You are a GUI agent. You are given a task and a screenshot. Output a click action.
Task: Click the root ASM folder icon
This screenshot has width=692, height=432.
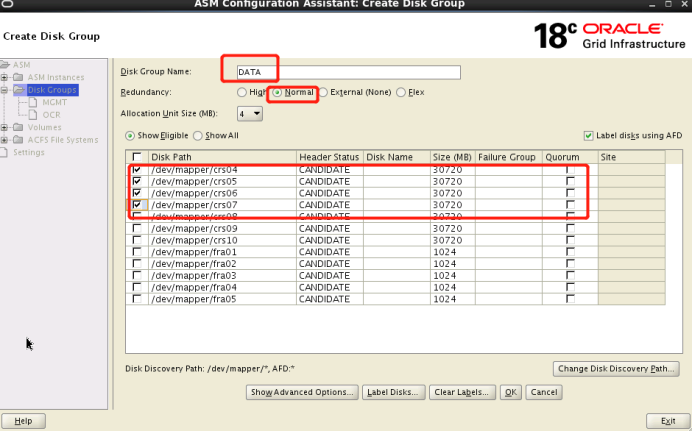point(5,65)
